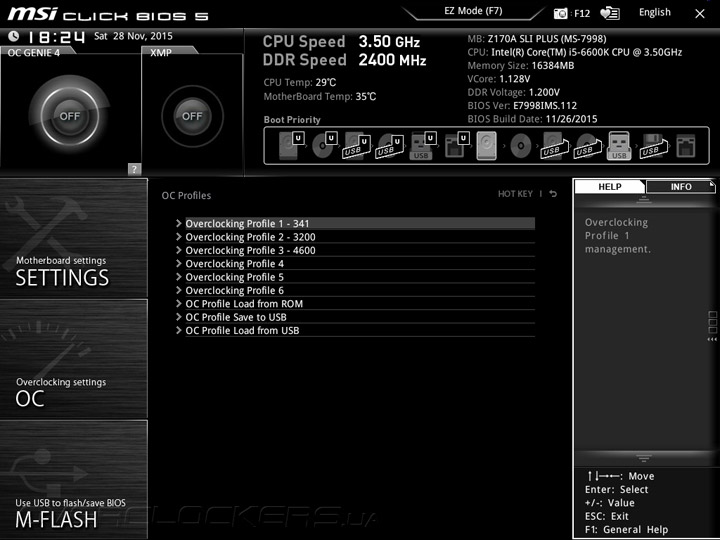Switch to the HELP tab
Image resolution: width=720 pixels, height=540 pixels.
pos(610,186)
